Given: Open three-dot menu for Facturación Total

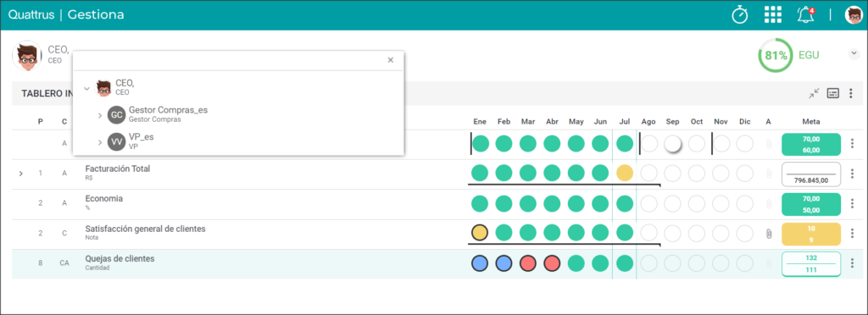Looking at the screenshot, I should point(853,174).
